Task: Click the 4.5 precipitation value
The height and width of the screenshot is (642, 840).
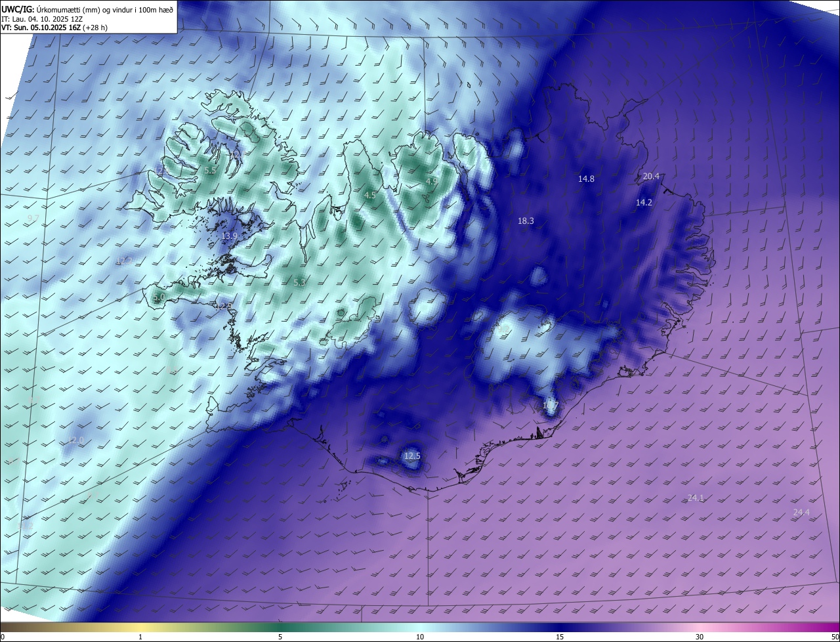Action: [370, 196]
